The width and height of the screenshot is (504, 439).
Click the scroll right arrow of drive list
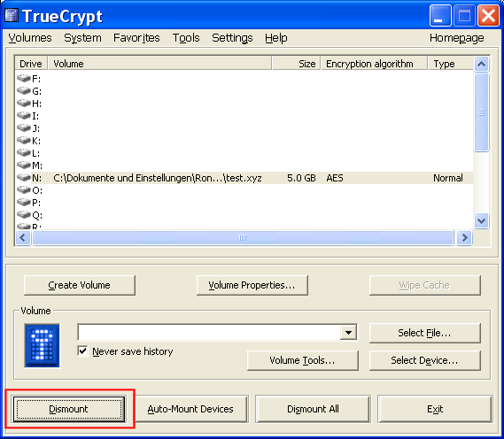[464, 238]
